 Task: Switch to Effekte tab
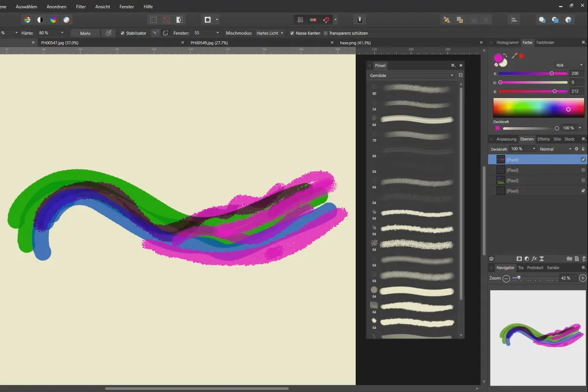[543, 139]
